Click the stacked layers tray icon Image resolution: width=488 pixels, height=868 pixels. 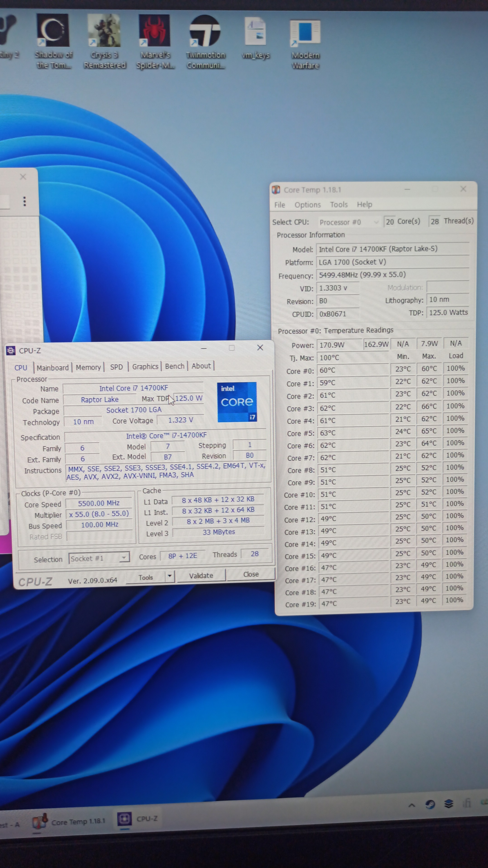tap(448, 804)
